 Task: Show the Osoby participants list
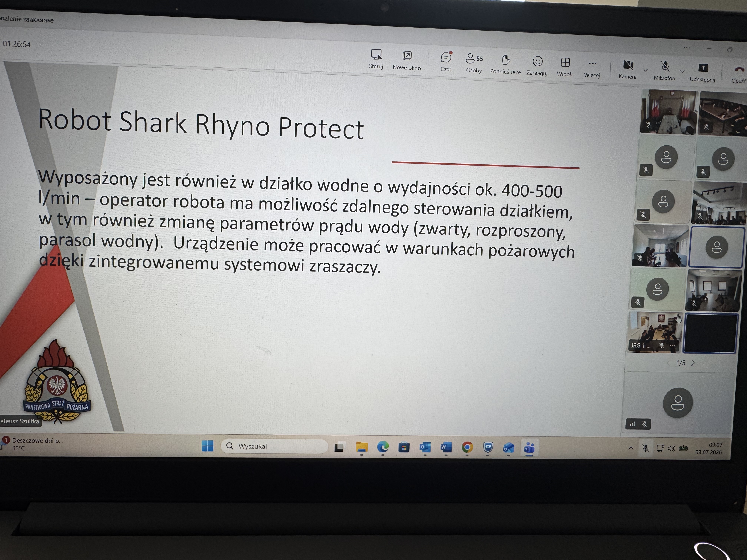[x=474, y=63]
